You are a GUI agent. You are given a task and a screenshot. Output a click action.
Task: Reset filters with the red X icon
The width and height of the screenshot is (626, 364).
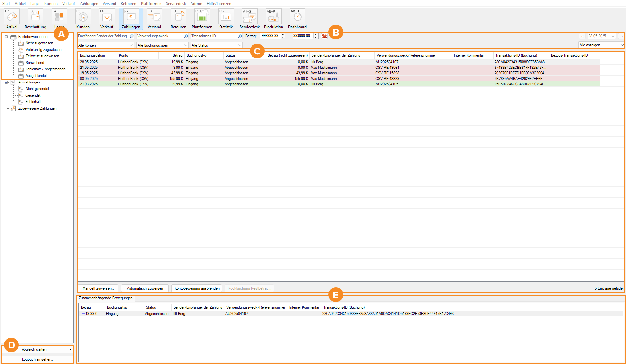[x=324, y=36]
